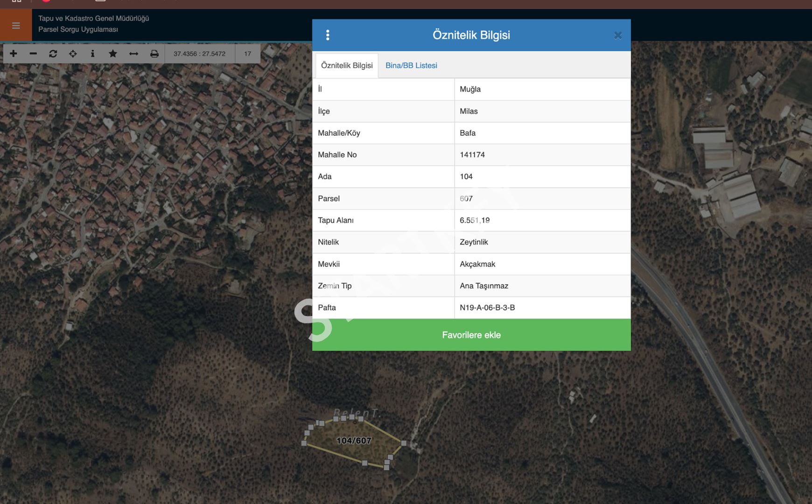Click the refresh map icon

(x=53, y=54)
